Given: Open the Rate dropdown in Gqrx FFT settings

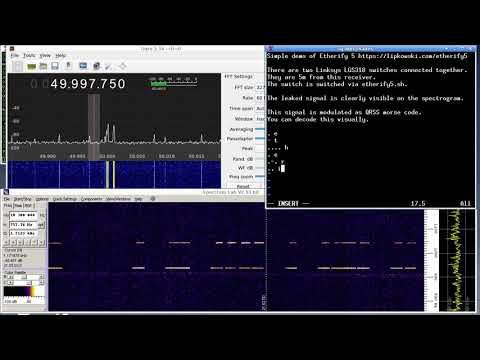Looking at the screenshot, I should 260,98.
